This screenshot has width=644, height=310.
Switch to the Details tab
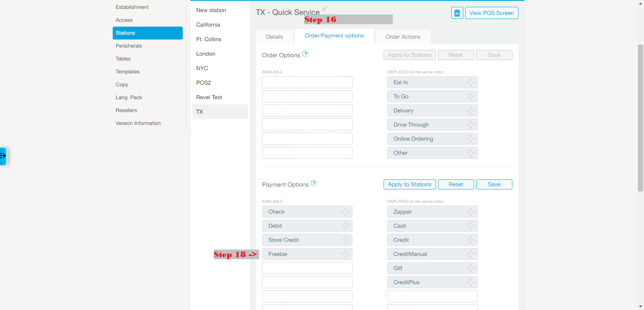click(275, 37)
